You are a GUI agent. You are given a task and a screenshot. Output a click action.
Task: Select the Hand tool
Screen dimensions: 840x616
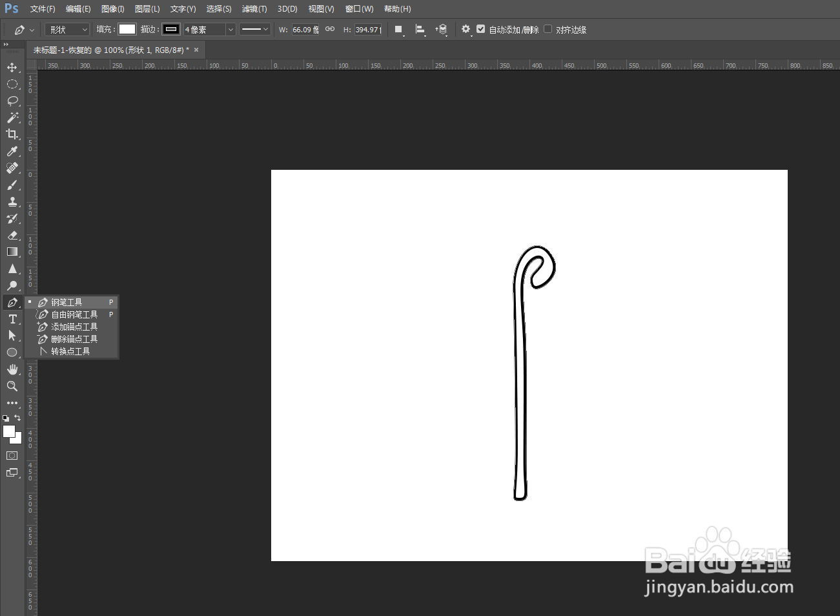[12, 369]
